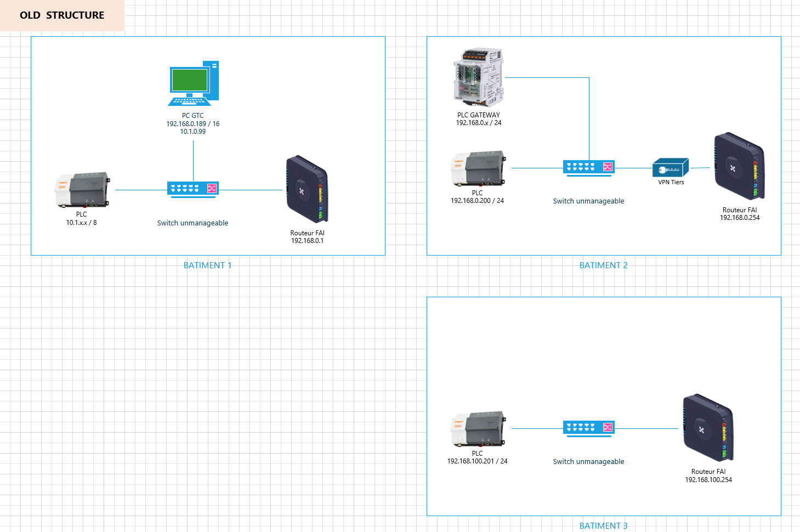Click the VPN Tiers device icon
Image resolution: width=800 pixels, height=532 pixels.
pos(670,168)
